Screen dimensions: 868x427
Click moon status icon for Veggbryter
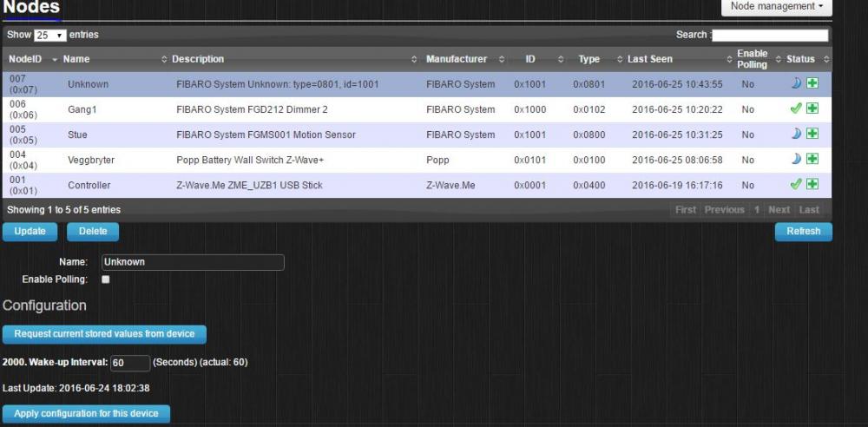click(796, 159)
